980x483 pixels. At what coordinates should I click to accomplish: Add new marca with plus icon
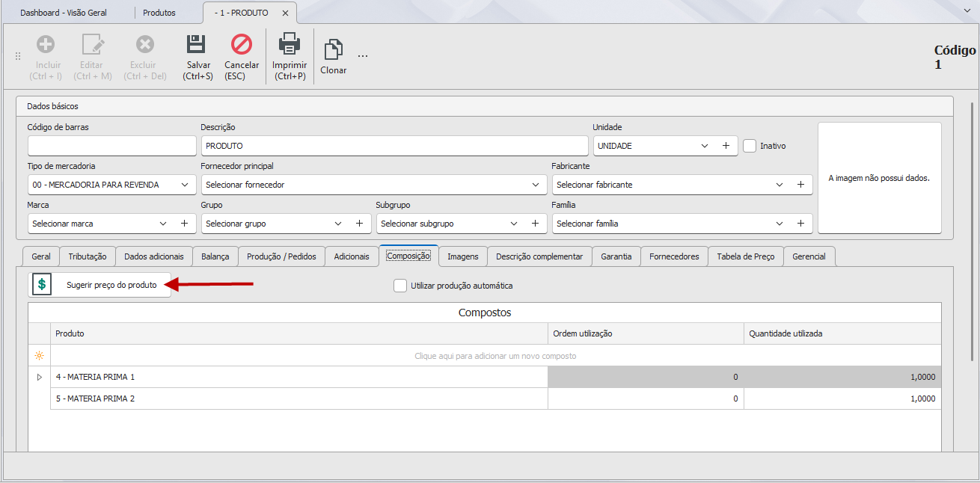click(184, 224)
